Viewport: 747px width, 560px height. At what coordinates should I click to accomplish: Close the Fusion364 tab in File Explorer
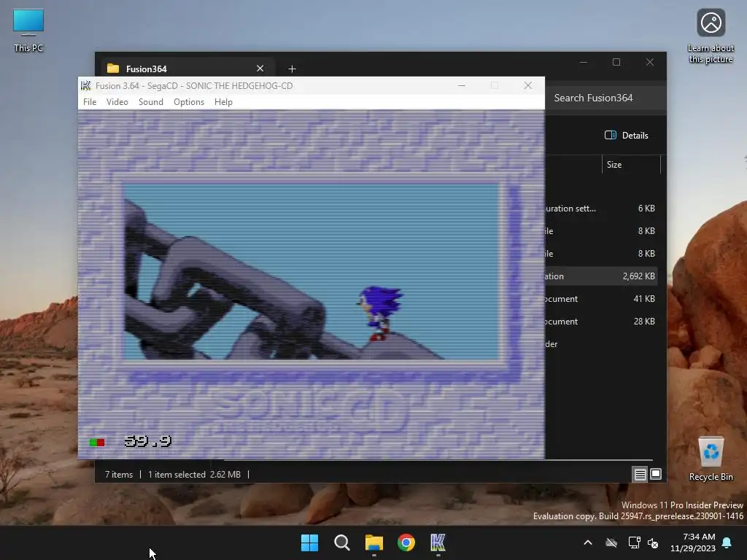pos(260,69)
